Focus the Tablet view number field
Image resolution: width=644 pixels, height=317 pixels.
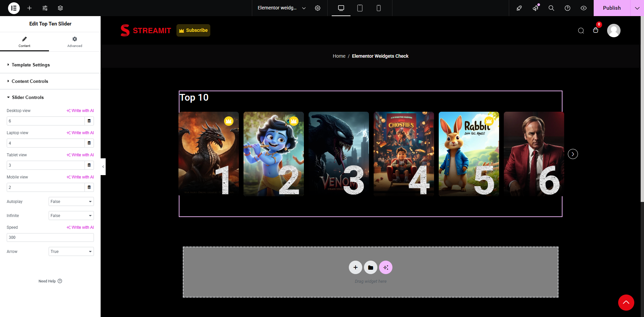coord(46,165)
